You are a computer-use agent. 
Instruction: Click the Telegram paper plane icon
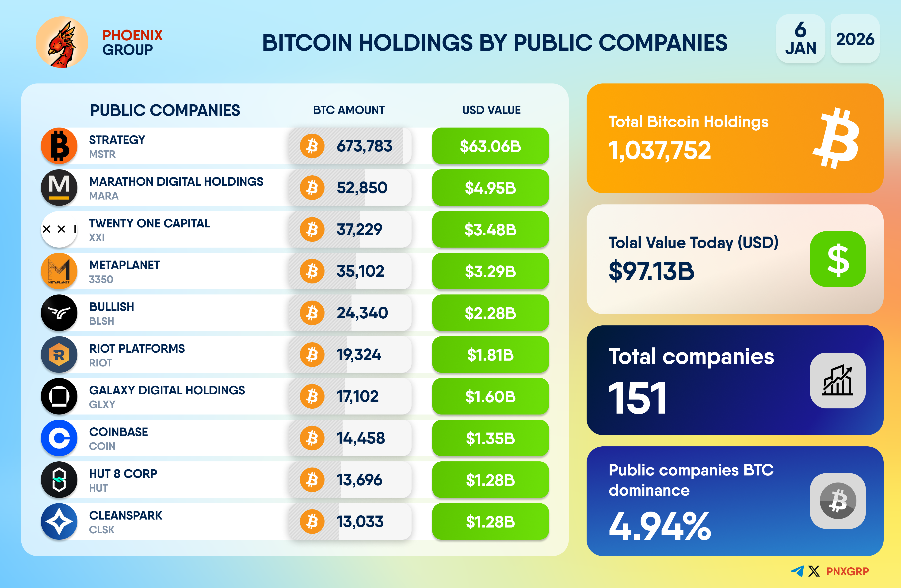797,571
